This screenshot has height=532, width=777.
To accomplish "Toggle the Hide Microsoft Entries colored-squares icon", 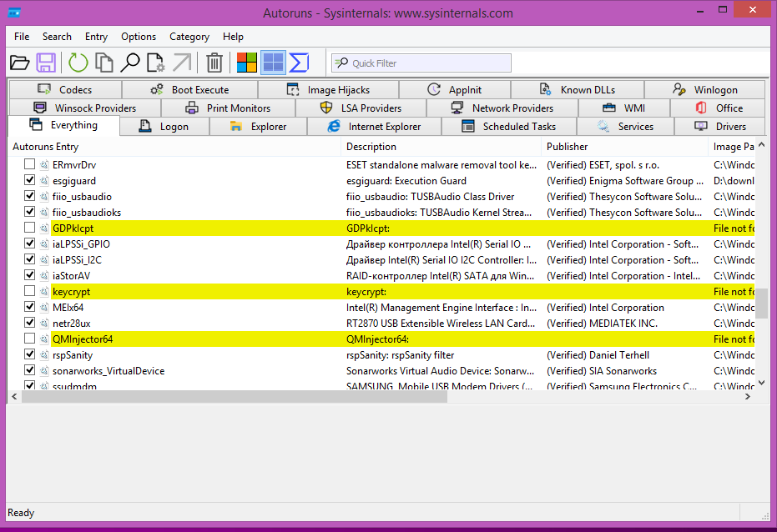I will [x=247, y=63].
